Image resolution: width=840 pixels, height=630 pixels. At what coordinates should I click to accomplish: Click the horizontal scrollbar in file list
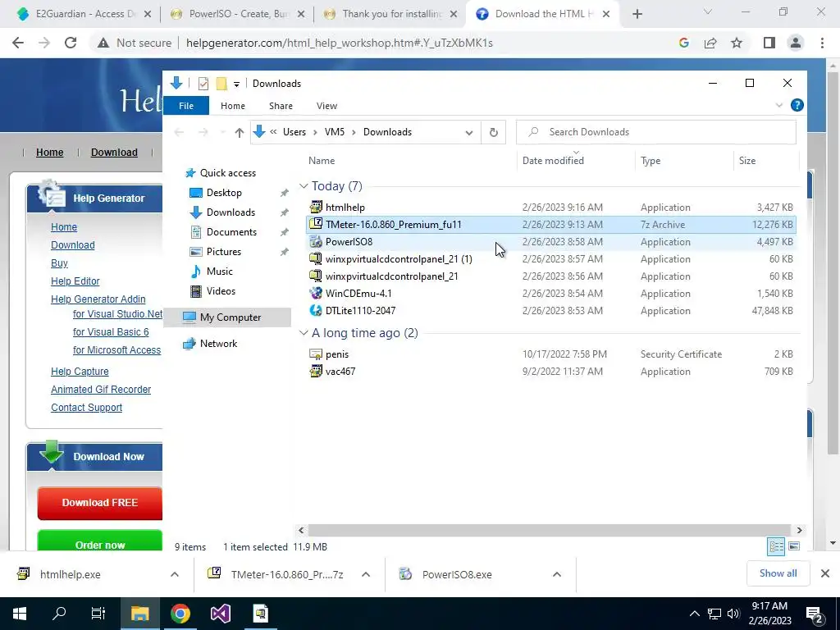(549, 530)
